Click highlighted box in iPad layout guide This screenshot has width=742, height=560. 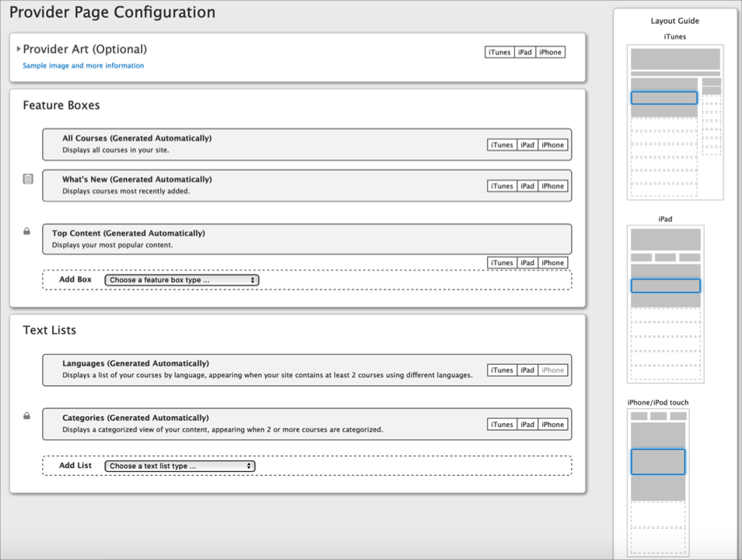(665, 286)
